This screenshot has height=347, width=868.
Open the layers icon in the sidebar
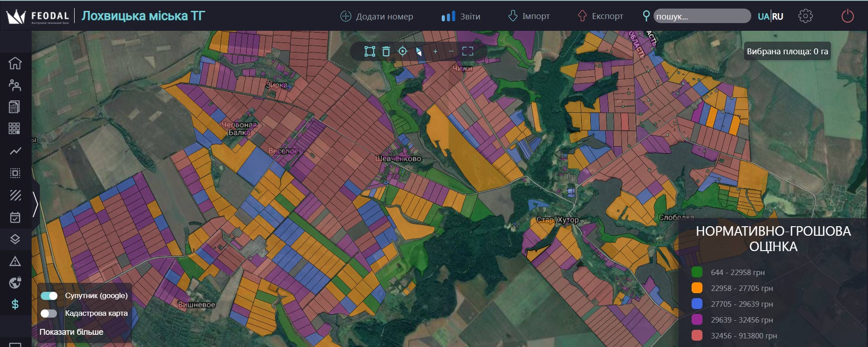(15, 239)
